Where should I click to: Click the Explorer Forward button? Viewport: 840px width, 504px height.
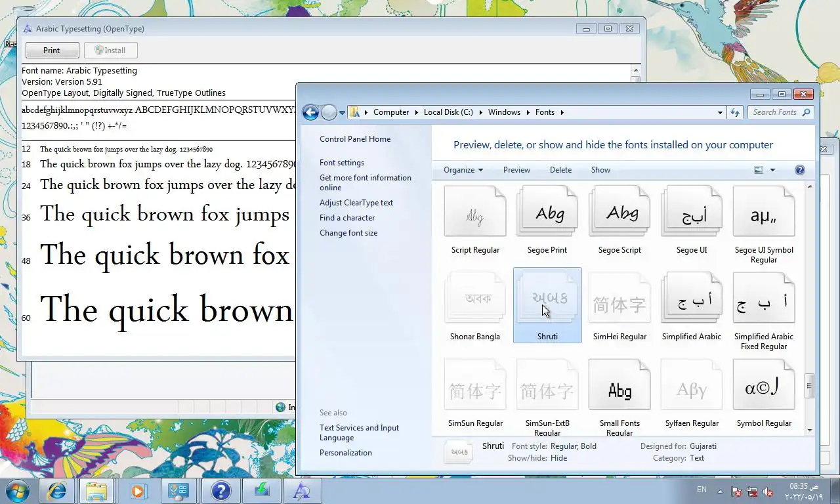[x=329, y=112]
